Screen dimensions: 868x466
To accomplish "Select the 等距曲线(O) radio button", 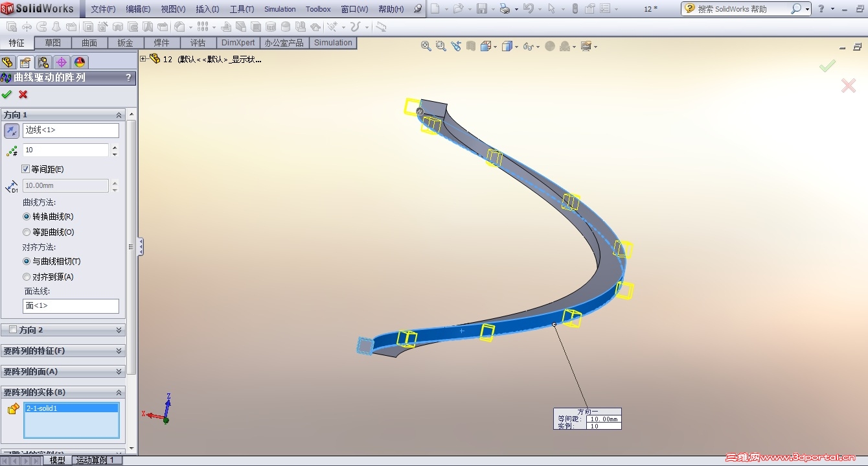I will tap(27, 232).
